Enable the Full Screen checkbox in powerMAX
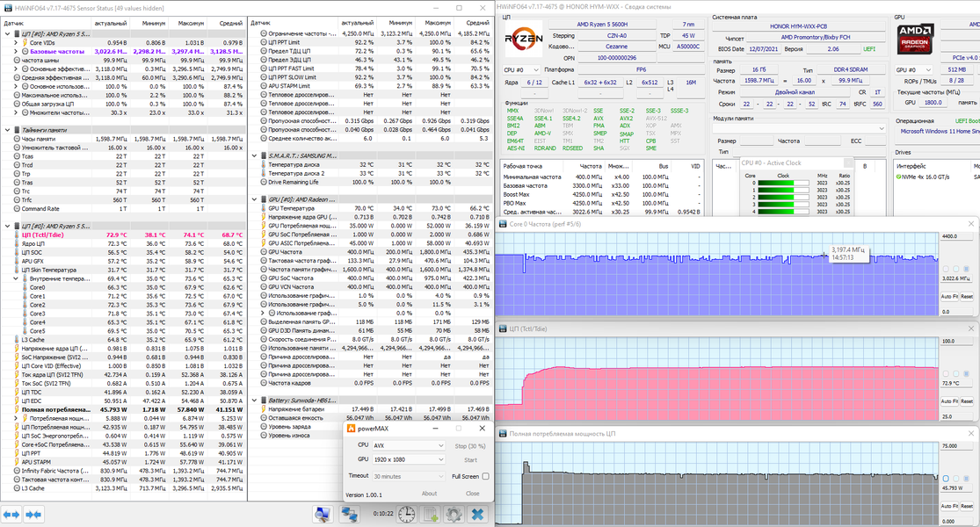Screen dimensions: 980x527 pos(486,476)
